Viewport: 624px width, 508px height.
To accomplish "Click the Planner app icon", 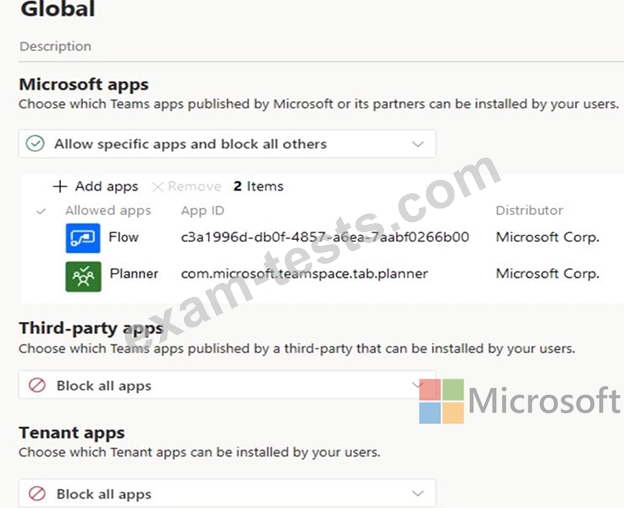I will coord(83,276).
